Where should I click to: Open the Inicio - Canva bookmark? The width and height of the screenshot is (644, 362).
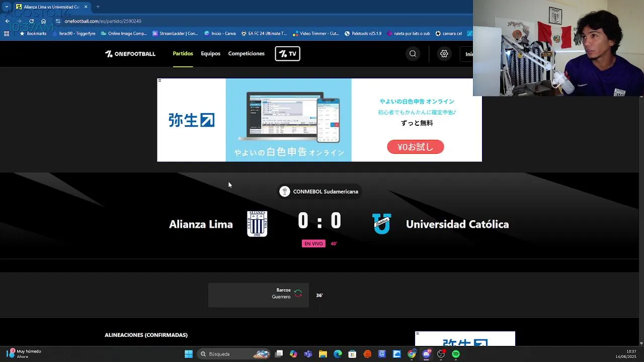(220, 34)
